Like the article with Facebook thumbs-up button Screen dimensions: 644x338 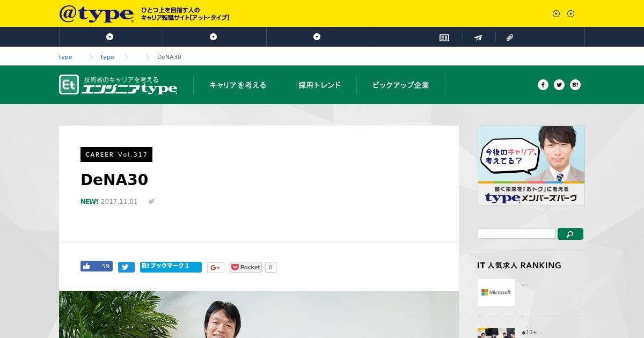click(x=97, y=266)
